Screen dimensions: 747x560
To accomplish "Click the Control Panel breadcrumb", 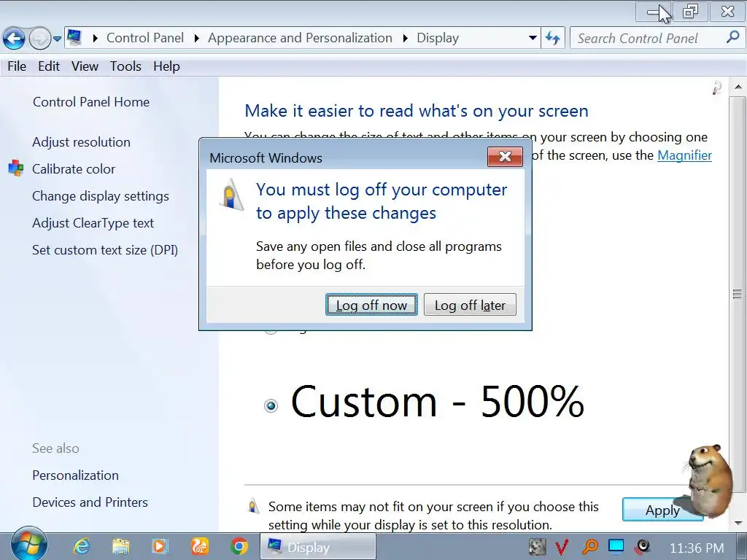I will click(x=145, y=38).
